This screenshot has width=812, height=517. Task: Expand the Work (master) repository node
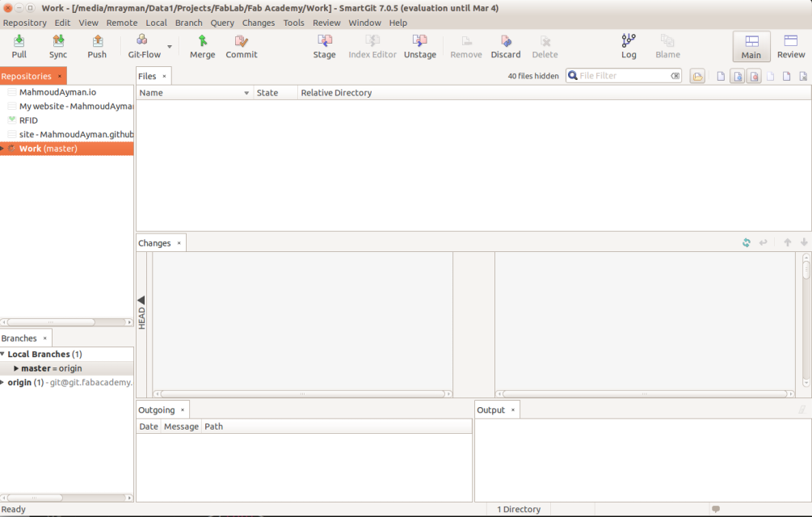point(2,149)
